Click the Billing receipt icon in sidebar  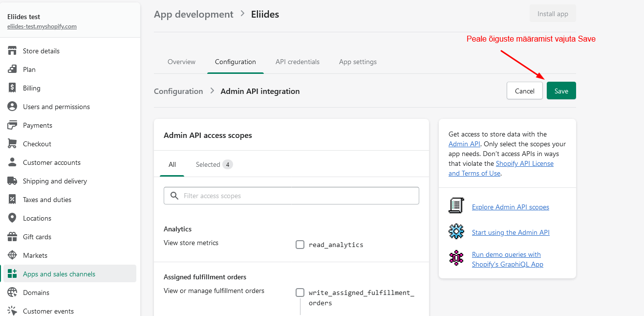pos(13,88)
